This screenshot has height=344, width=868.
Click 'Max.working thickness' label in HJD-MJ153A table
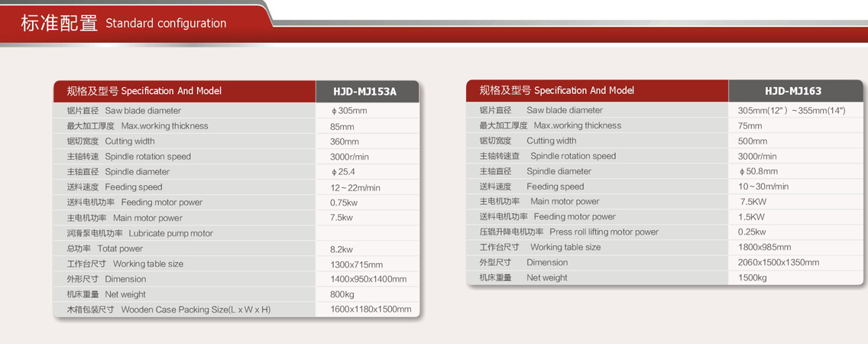(164, 125)
